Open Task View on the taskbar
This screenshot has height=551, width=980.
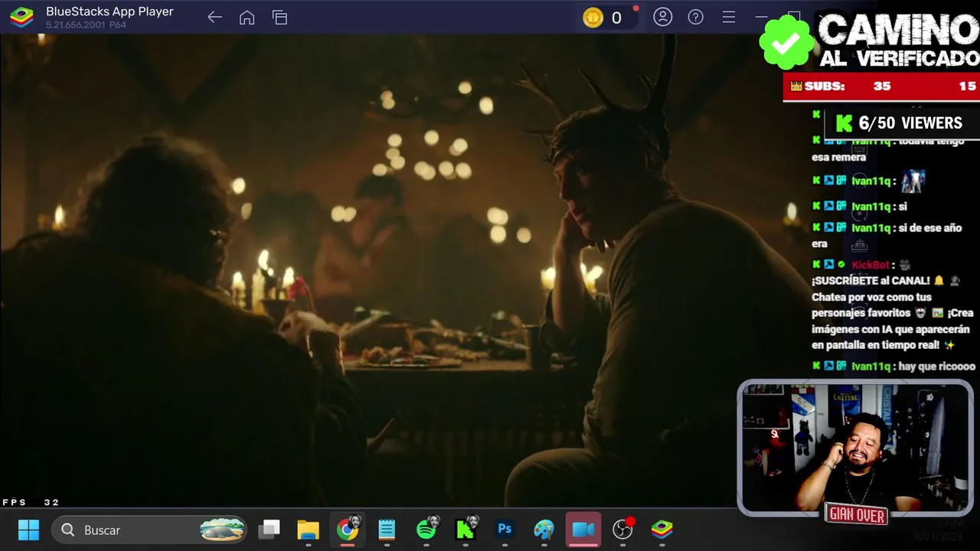(269, 530)
